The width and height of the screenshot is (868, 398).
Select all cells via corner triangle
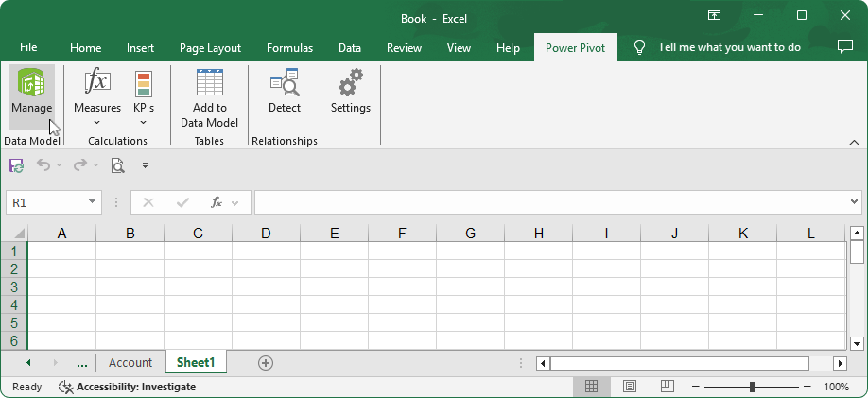(18, 234)
